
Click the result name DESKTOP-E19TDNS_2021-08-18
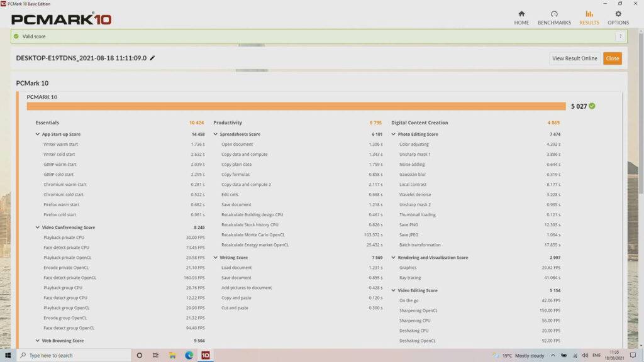coord(81,58)
